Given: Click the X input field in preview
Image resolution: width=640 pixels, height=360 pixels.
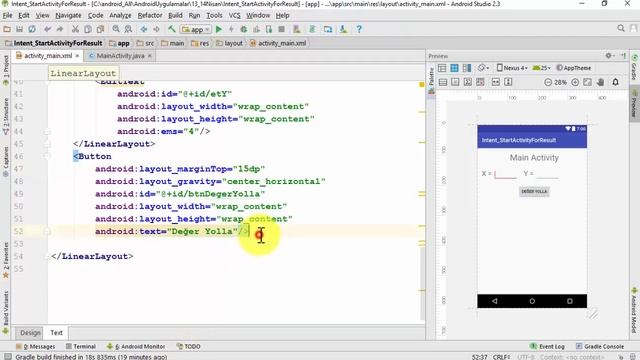Looking at the screenshot, I should [505, 174].
